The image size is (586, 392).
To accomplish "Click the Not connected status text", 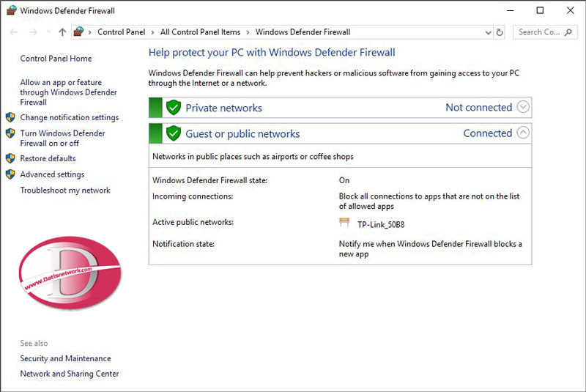I will coord(479,107).
